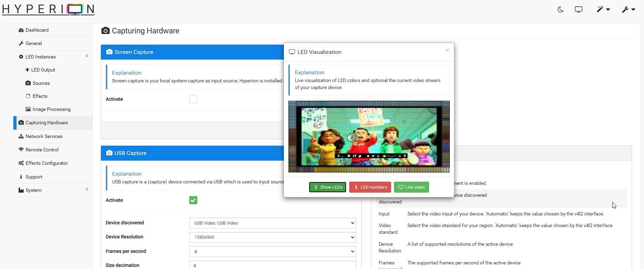Click the Capturing Hardware camera icon in sidebar
This screenshot has width=644, height=269.
tap(21, 123)
